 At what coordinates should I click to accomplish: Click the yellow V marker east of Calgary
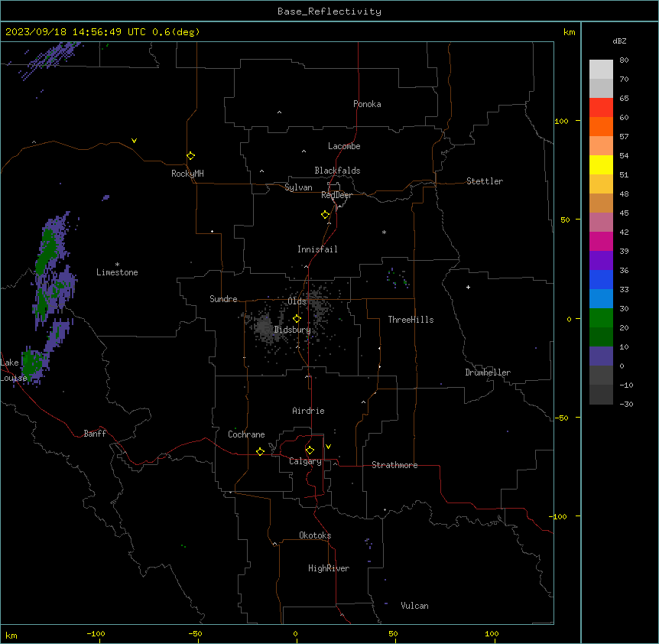328,447
